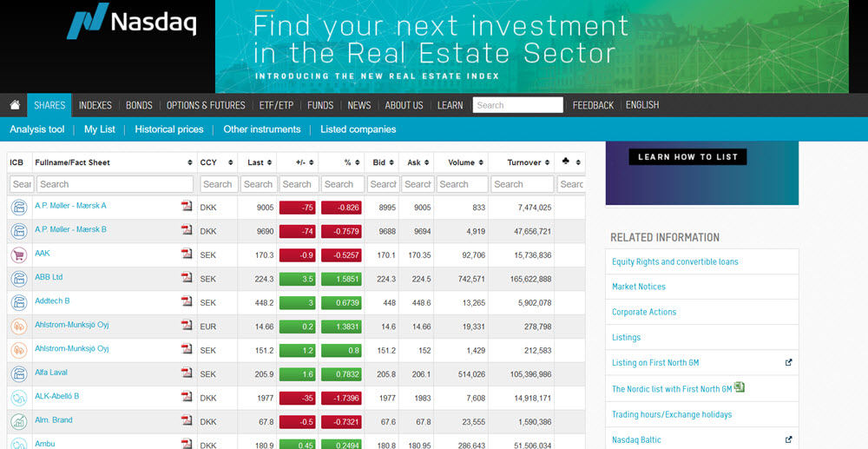The width and height of the screenshot is (868, 449).
Task: Open the Excel icon next to Nordic list link
Action: tap(739, 387)
